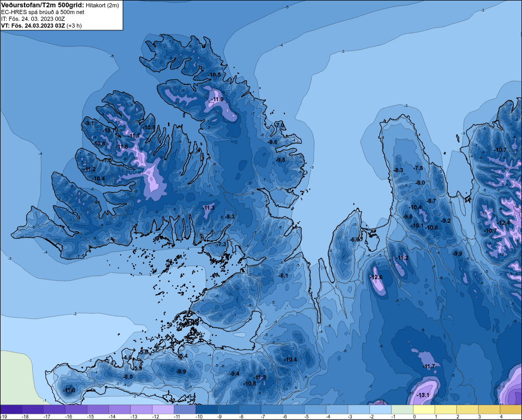Click the -12.6 temperature value on the map
This screenshot has width=522, height=420.
376,277
